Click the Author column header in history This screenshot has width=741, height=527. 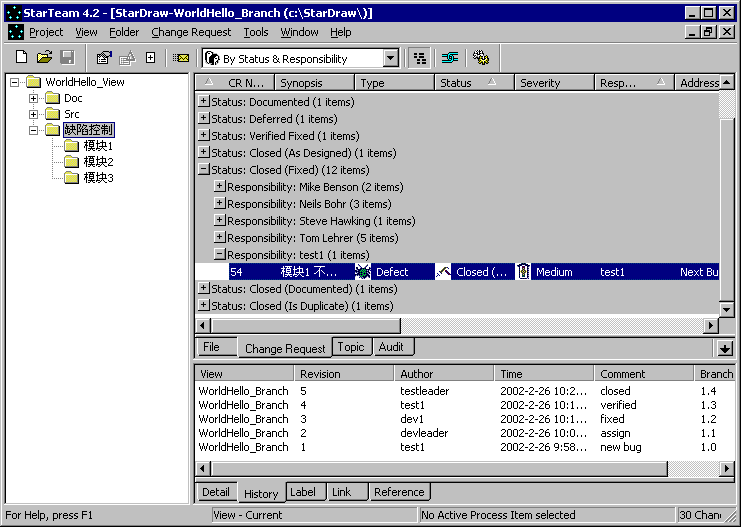tap(444, 374)
